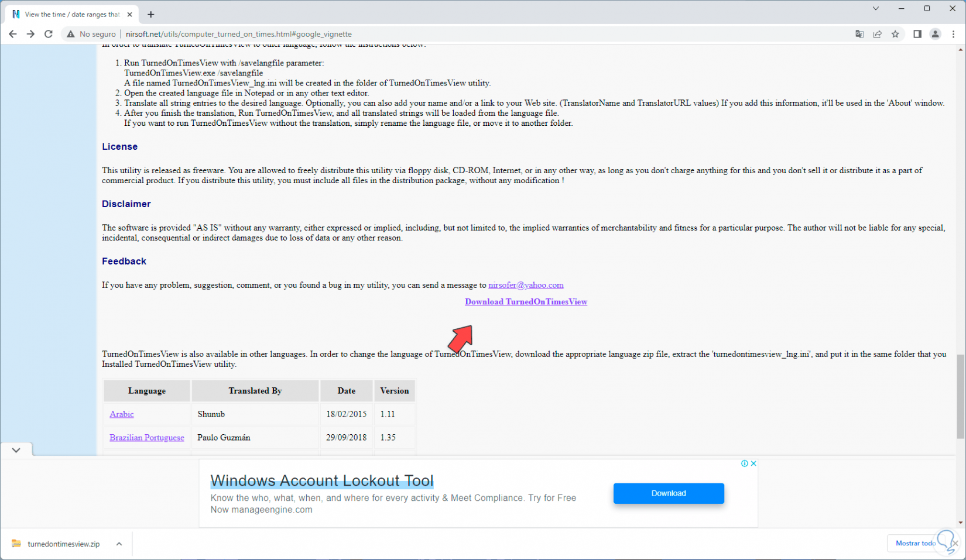Click the License heading
The height and width of the screenshot is (560, 966).
click(x=120, y=147)
